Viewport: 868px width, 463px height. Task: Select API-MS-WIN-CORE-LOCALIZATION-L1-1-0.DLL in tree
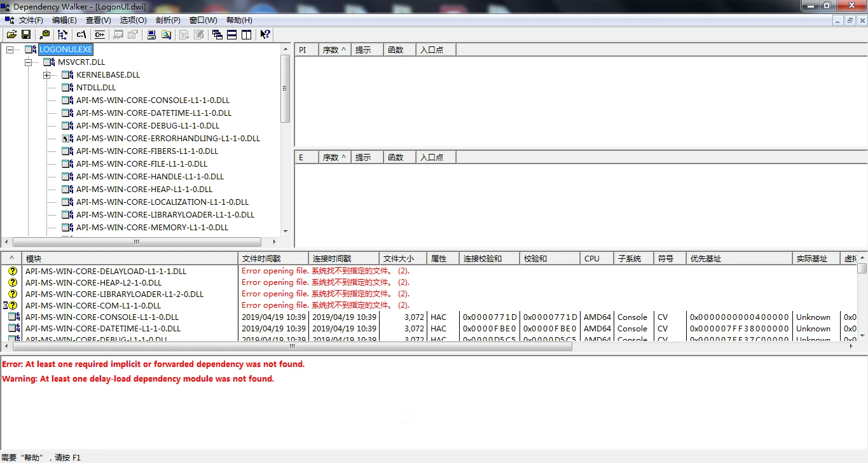point(162,202)
